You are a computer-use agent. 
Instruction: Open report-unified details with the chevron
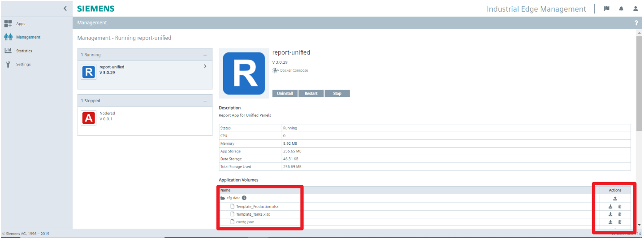(x=205, y=66)
